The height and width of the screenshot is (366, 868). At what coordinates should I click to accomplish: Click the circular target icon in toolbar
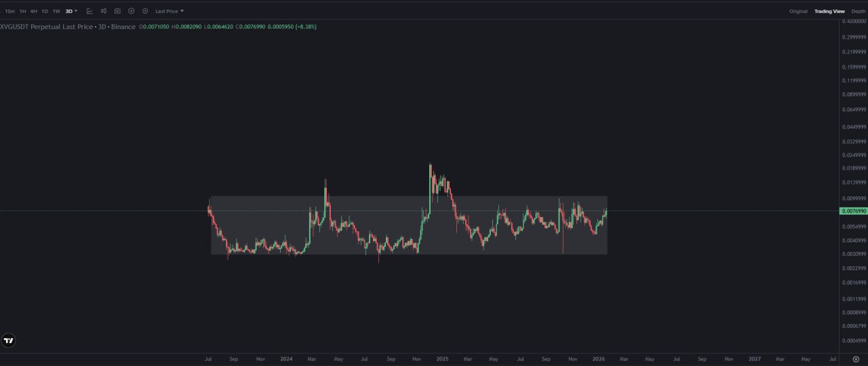pos(145,11)
